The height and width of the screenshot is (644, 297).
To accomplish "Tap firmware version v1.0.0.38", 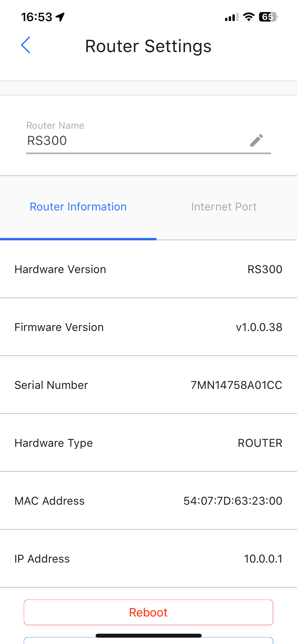I will click(259, 327).
